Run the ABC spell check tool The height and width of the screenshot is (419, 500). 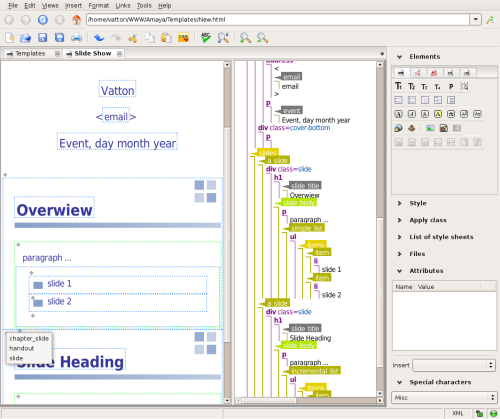(206, 37)
